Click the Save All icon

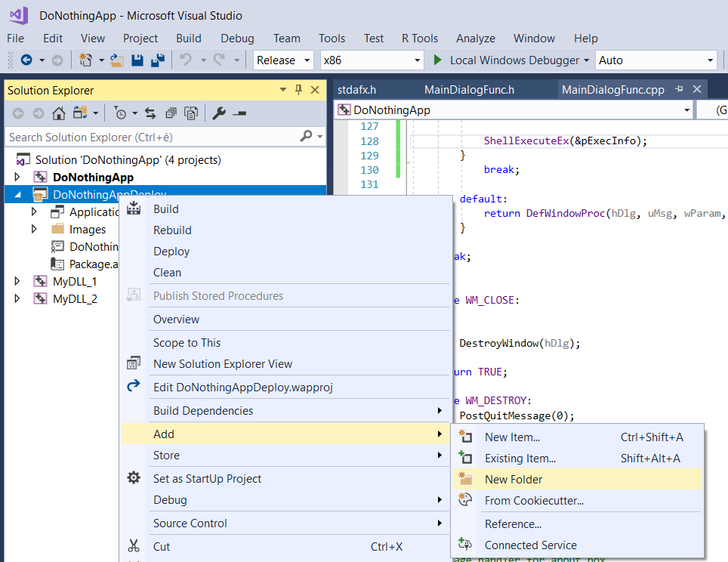[158, 60]
